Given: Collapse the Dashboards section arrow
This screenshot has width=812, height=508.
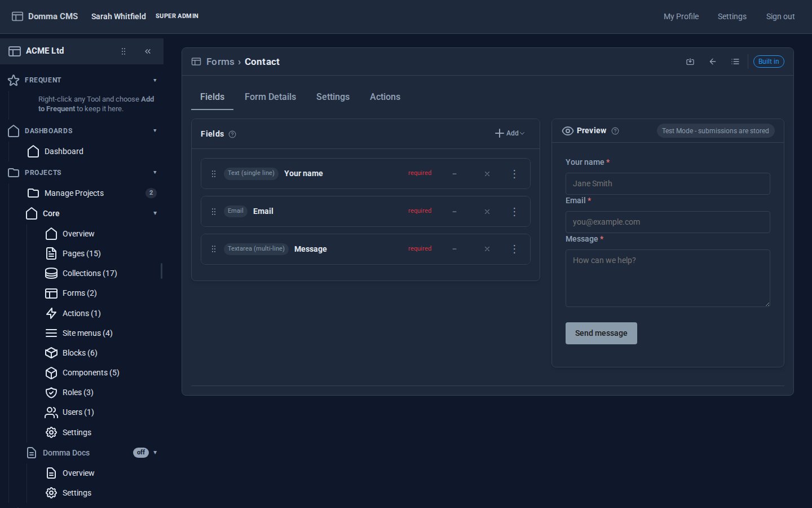Looking at the screenshot, I should click(x=155, y=131).
